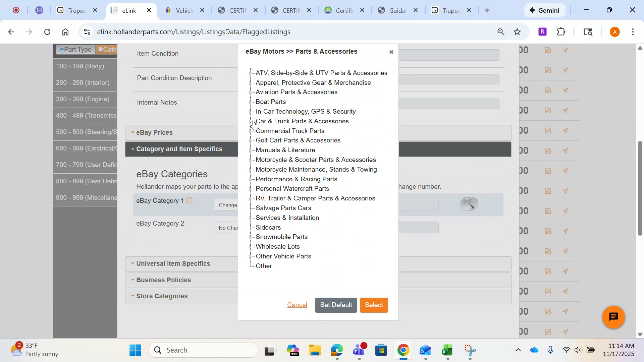Viewport: 644px width, 362px height.
Task: Click the bookmark star in the address bar
Action: (x=517, y=32)
